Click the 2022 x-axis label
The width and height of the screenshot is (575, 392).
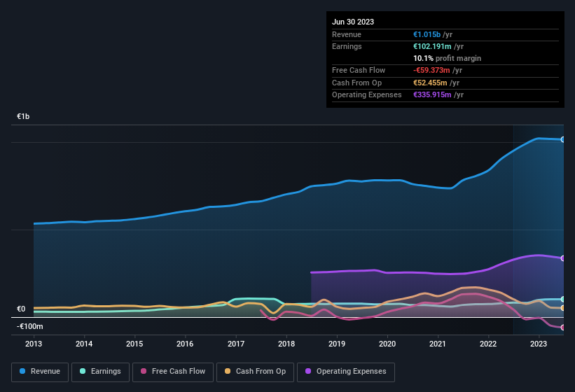[x=488, y=344]
